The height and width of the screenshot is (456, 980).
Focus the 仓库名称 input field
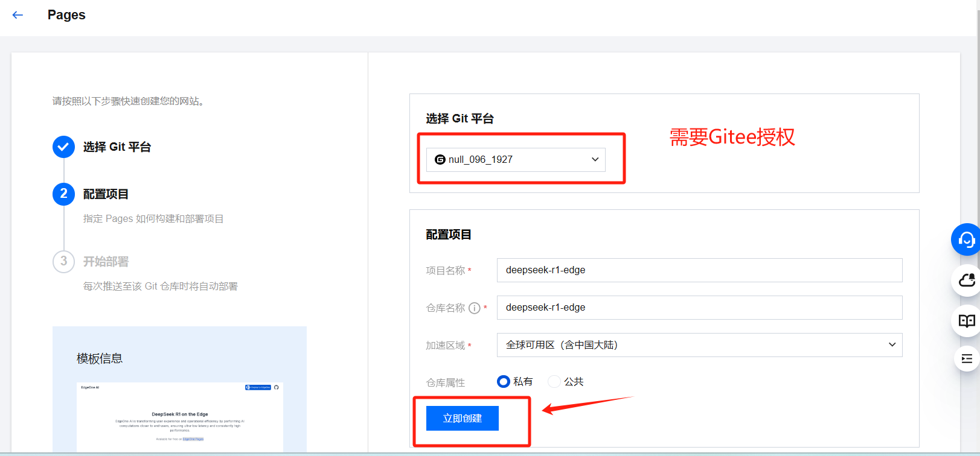(699, 308)
